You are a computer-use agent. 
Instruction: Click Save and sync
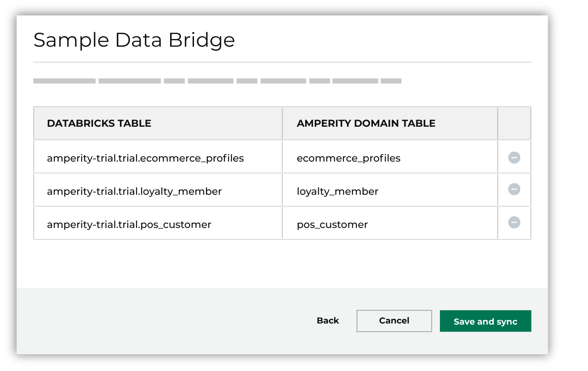[x=485, y=321]
